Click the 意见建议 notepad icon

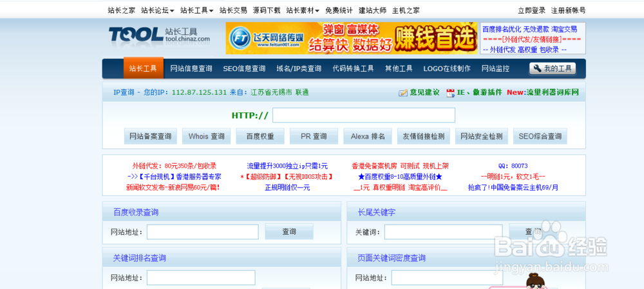point(403,93)
